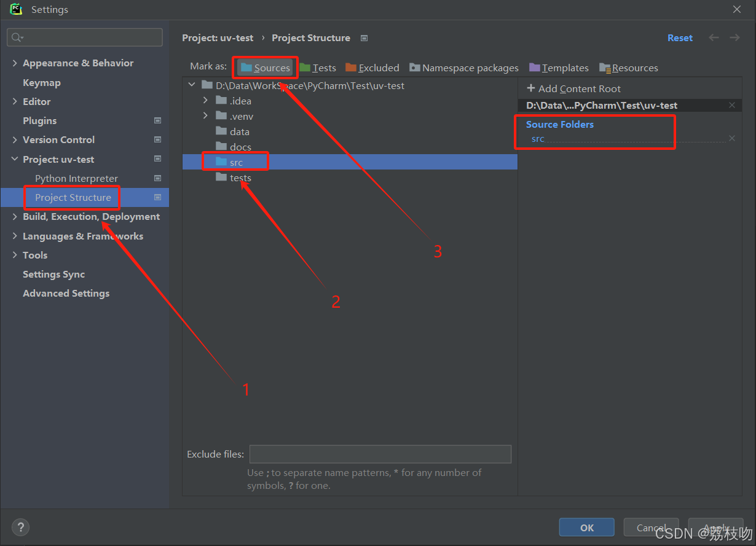The image size is (756, 546).
Task: Click Add Content Root
Action: 574,88
